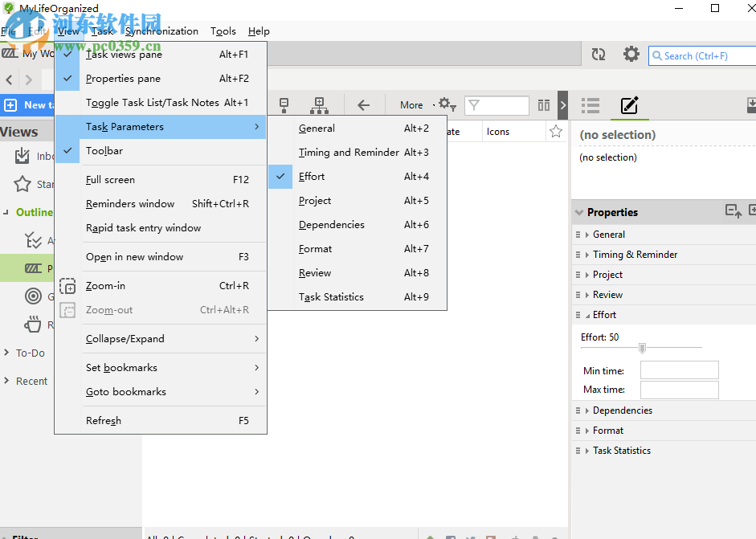This screenshot has width=756, height=539.
Task: Click the sync refresh icon near search bar
Action: click(598, 55)
